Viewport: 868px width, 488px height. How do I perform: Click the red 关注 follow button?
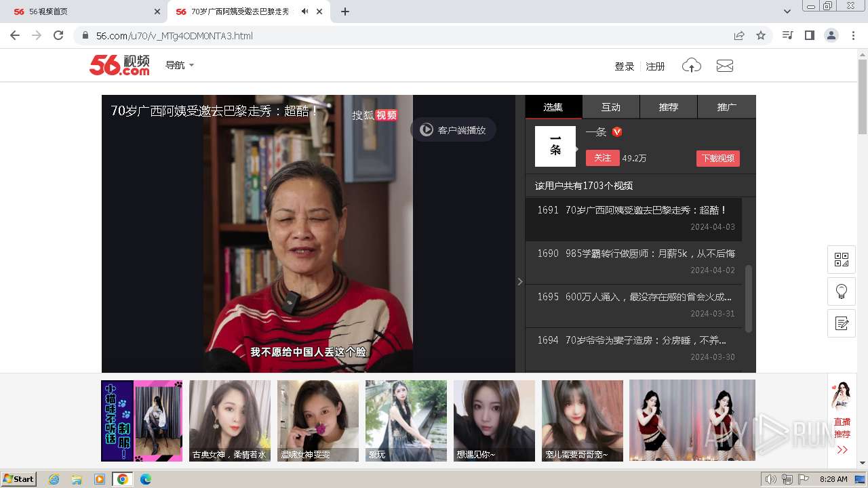click(x=603, y=158)
